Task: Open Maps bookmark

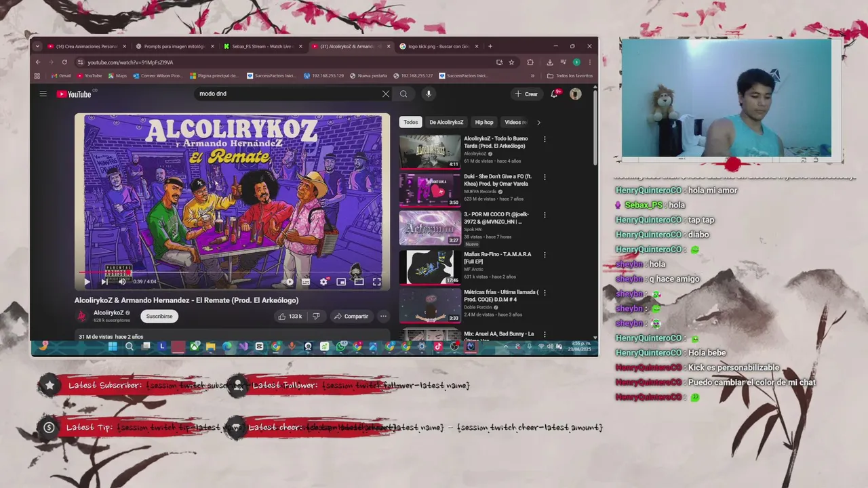Action: click(x=117, y=76)
